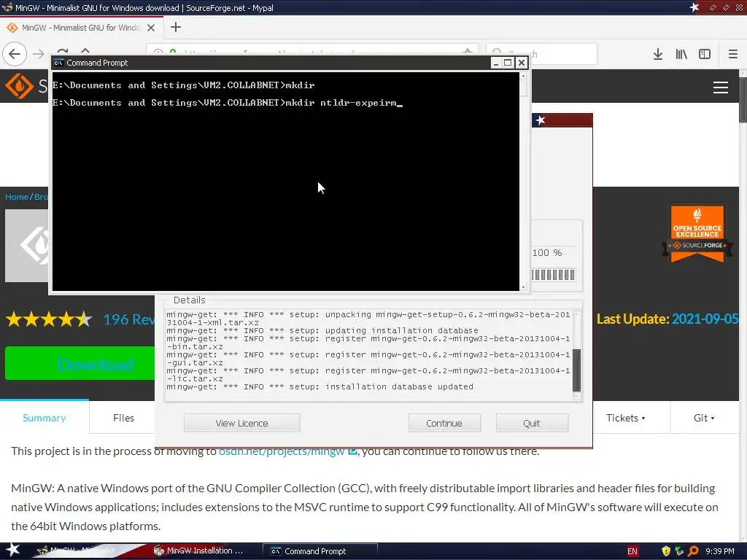Open the browser library icon
Viewport: 747px width, 560px height.
(x=681, y=54)
